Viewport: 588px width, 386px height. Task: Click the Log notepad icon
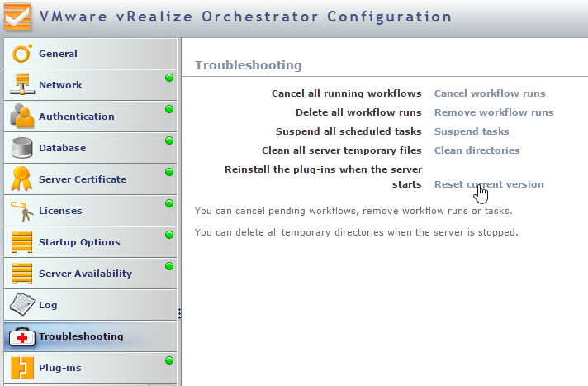22,305
